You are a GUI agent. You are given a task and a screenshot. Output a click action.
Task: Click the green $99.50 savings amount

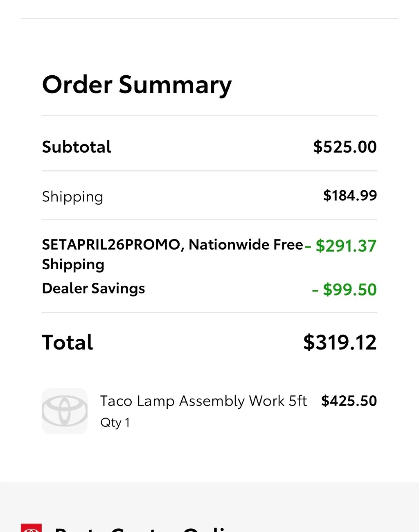pos(349,290)
